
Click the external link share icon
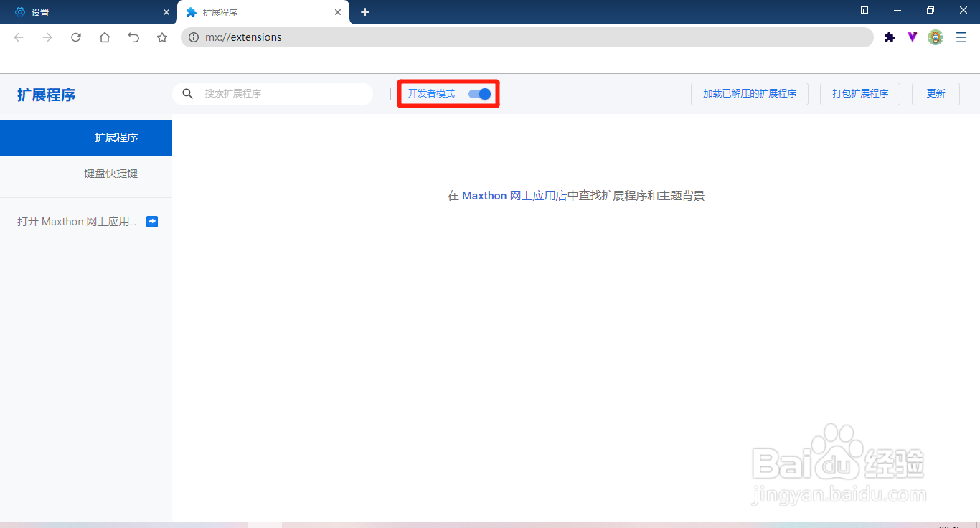(x=152, y=222)
